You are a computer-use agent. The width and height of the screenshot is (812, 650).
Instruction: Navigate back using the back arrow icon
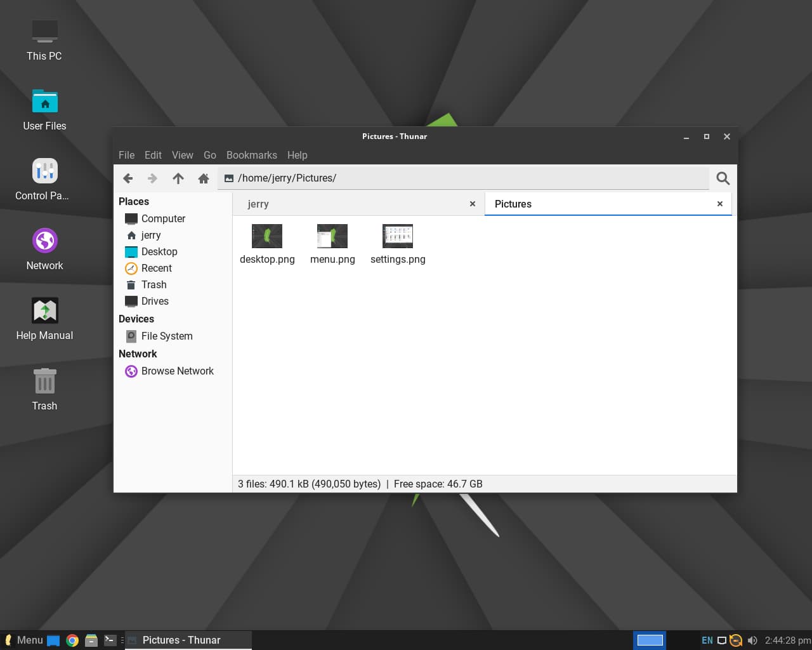pyautogui.click(x=128, y=178)
